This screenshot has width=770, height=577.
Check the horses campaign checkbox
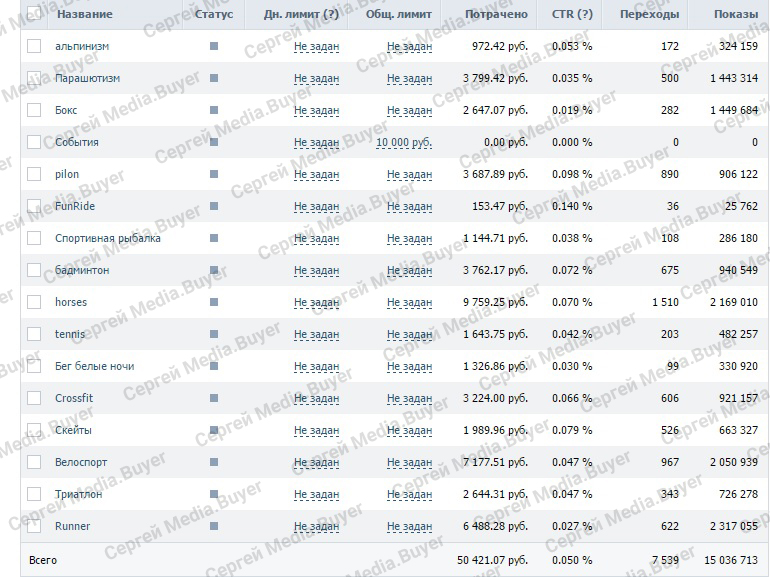coord(34,302)
